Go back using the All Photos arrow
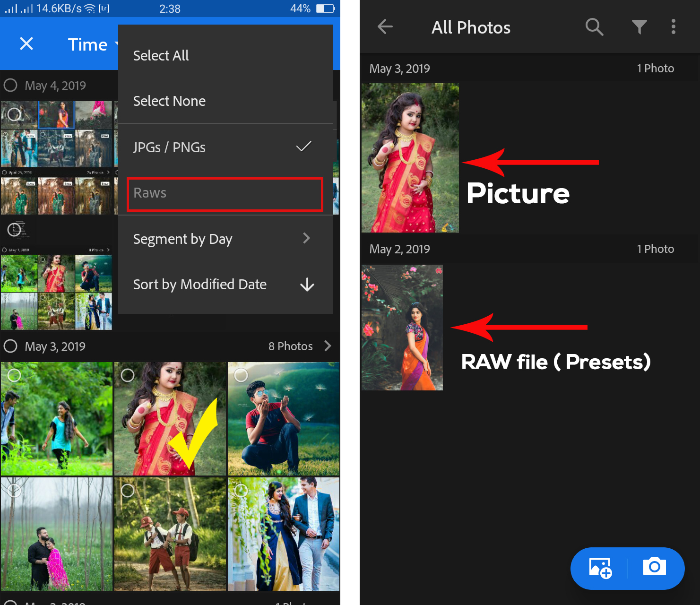 tap(385, 26)
